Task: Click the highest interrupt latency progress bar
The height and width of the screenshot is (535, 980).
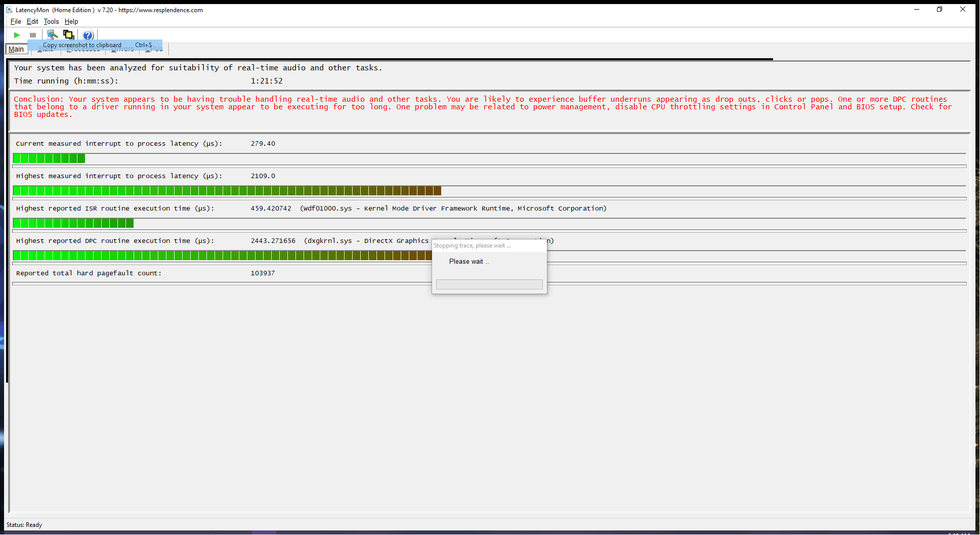Action: click(489, 191)
